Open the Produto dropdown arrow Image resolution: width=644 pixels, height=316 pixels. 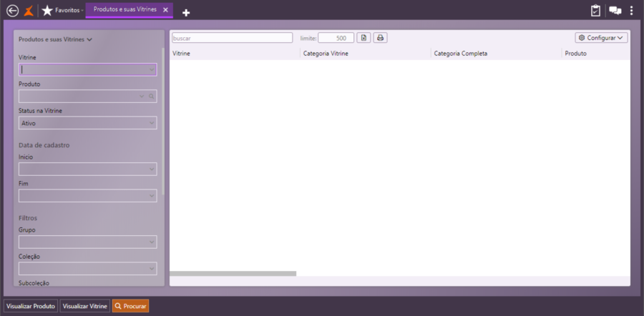pyautogui.click(x=142, y=97)
